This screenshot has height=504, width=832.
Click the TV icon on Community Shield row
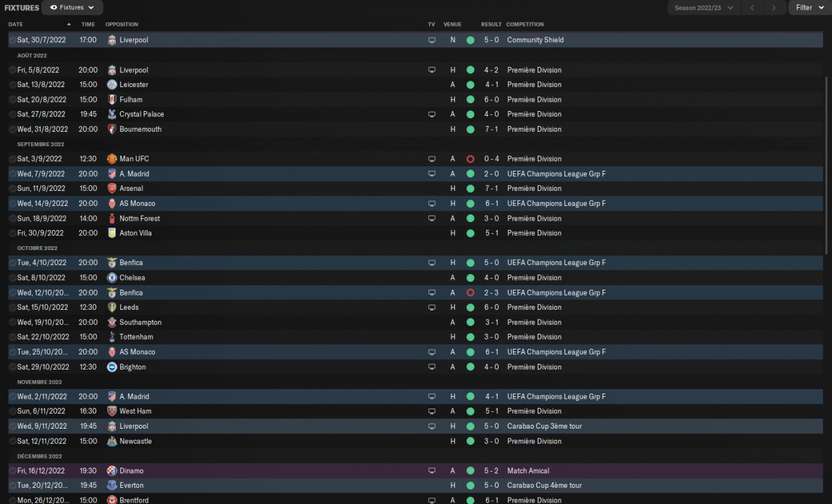pos(432,40)
